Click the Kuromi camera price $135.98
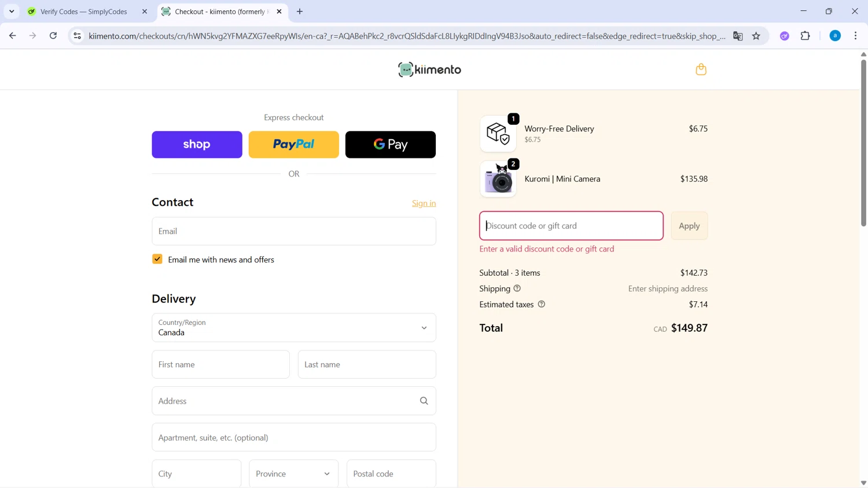 [694, 179]
